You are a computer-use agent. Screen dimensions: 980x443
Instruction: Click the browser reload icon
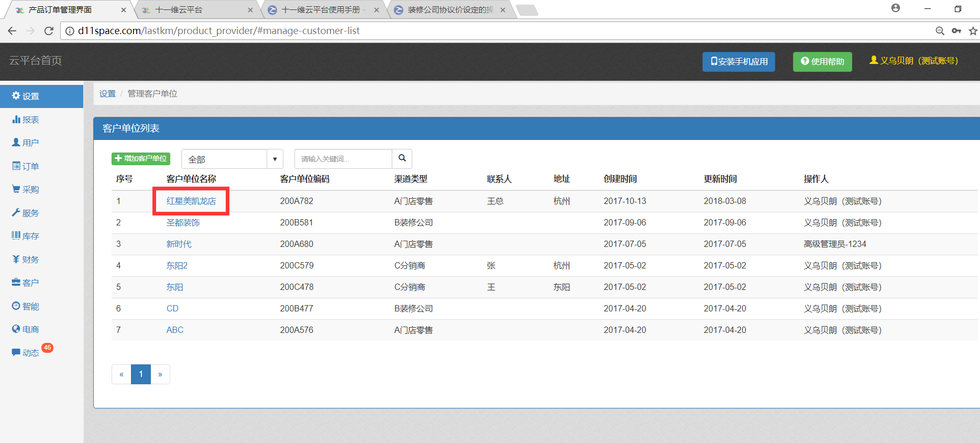coord(49,31)
